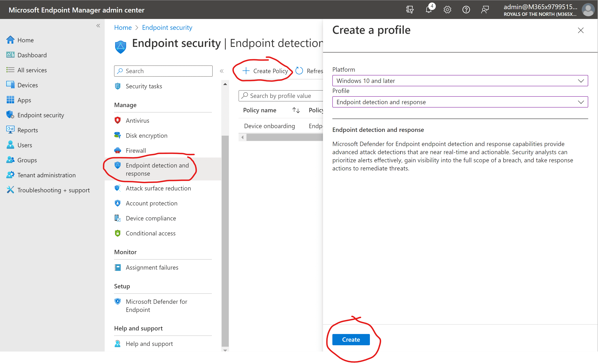Open Devices from the sidebar
The width and height of the screenshot is (598, 364).
28,85
